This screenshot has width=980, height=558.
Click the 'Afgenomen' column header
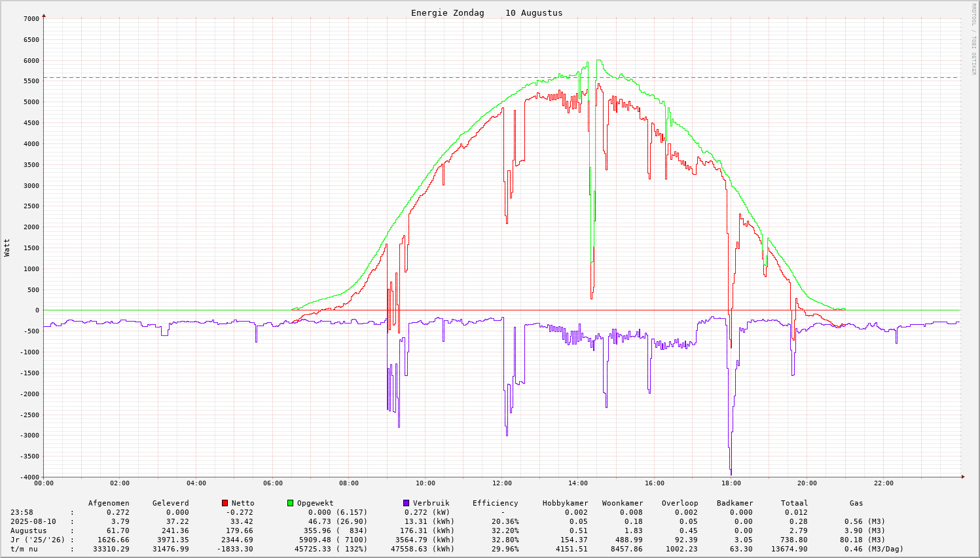(x=109, y=503)
